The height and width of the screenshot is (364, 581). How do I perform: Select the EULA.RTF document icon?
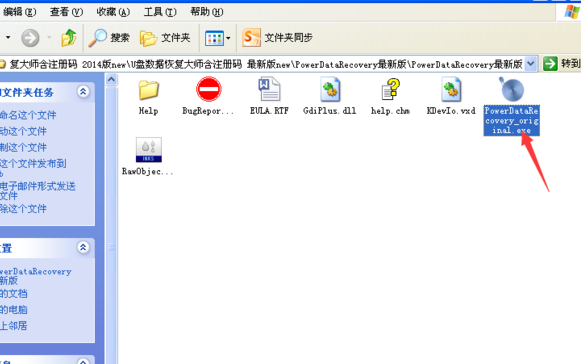pos(269,89)
